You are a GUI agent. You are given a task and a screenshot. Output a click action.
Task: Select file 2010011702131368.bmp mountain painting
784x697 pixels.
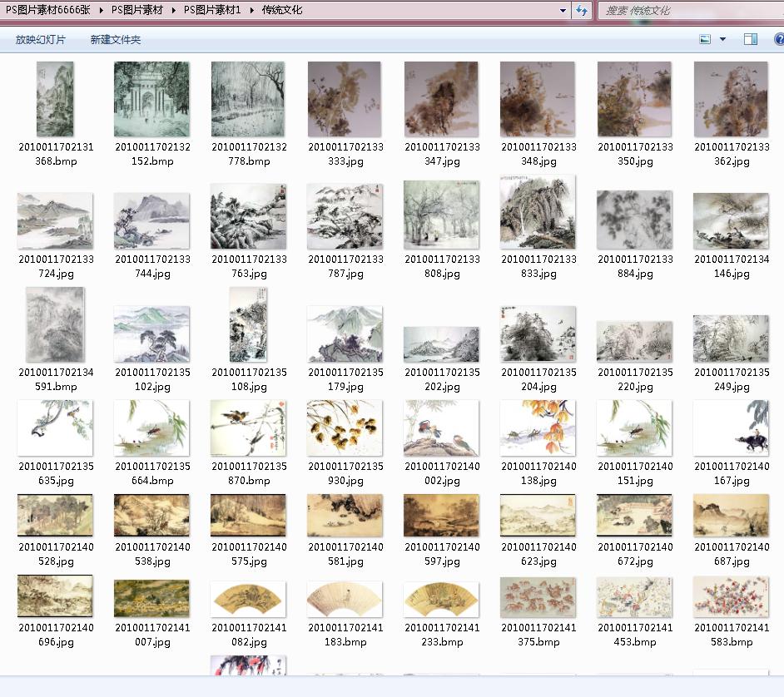pos(55,99)
